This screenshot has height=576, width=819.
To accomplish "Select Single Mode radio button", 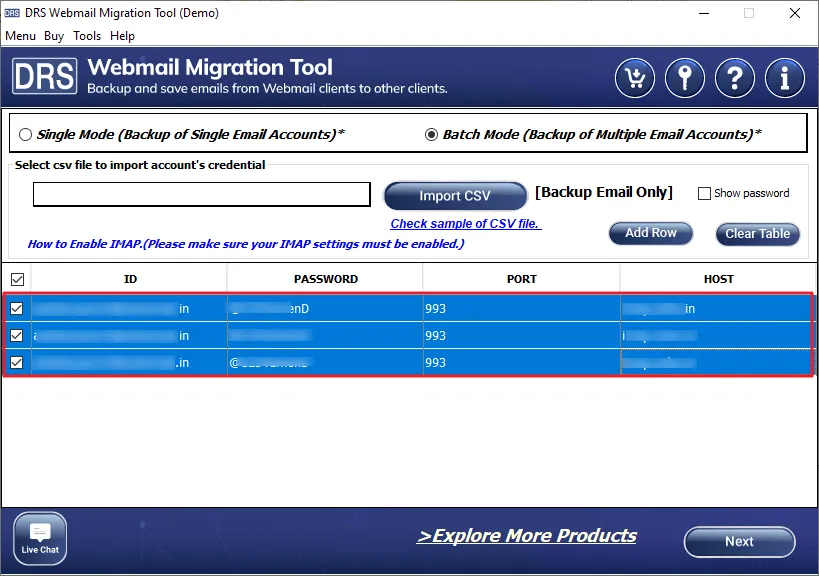I will point(25,135).
